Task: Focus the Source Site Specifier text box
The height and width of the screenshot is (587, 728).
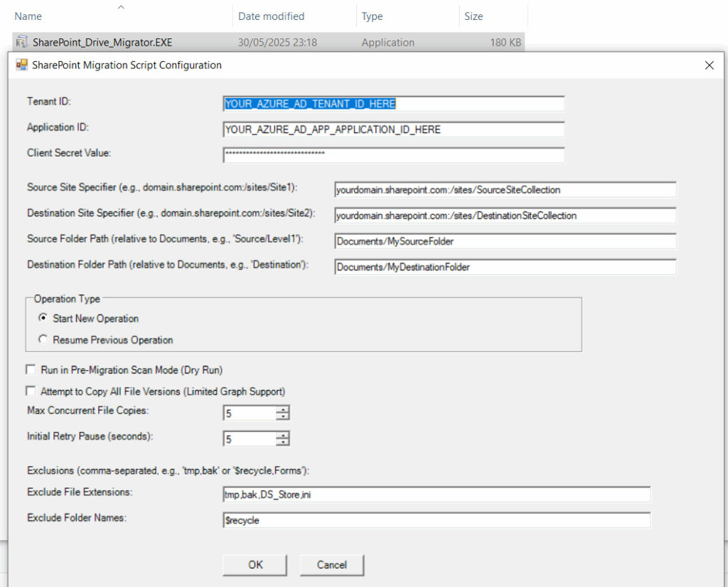Action: tap(505, 190)
